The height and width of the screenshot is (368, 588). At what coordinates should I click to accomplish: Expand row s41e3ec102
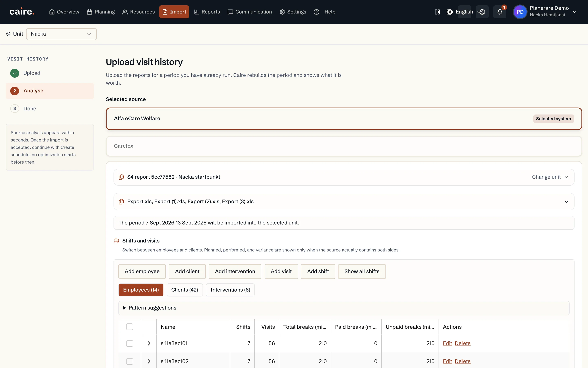point(149,361)
